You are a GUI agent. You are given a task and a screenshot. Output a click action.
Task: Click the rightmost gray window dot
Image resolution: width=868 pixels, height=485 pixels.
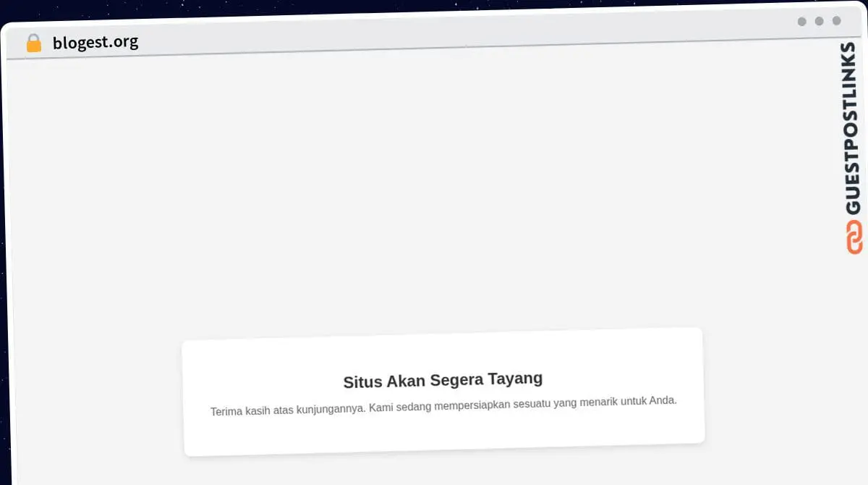point(836,21)
